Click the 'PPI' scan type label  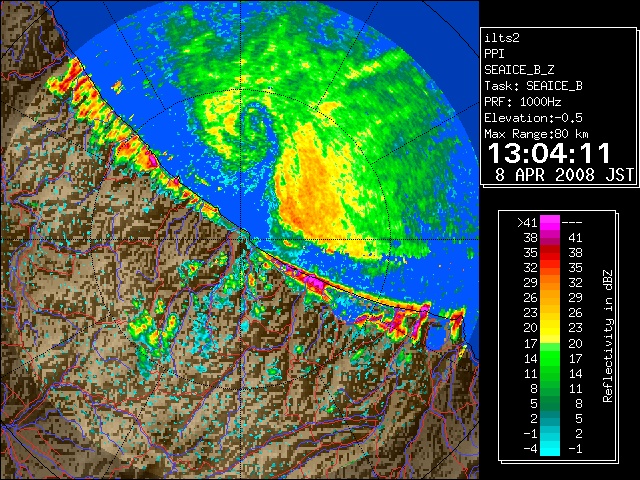coord(494,54)
